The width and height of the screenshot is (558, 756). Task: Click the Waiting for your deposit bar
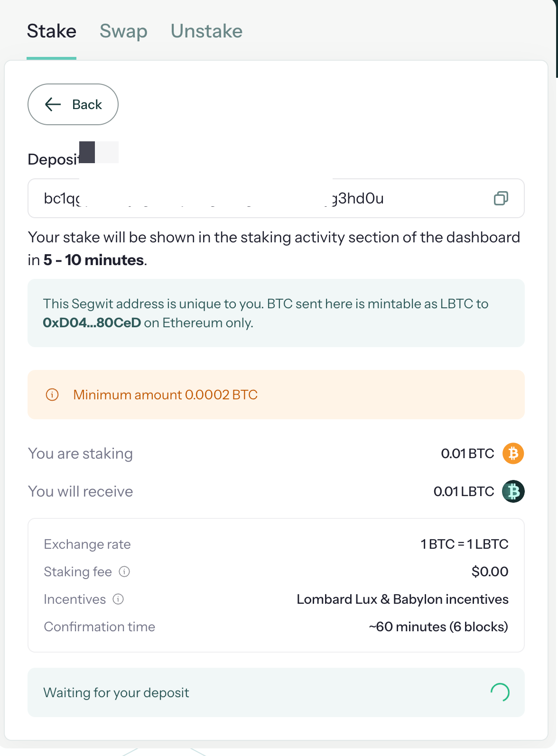point(276,692)
